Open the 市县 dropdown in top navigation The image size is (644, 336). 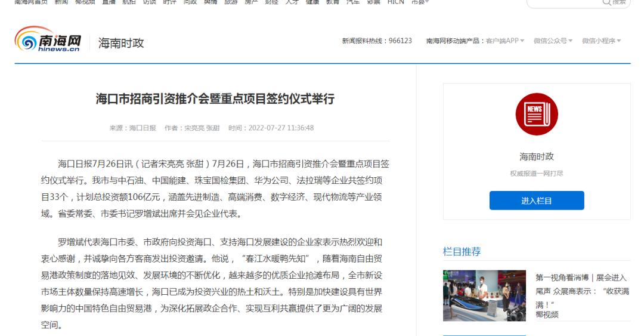tap(420, 2)
